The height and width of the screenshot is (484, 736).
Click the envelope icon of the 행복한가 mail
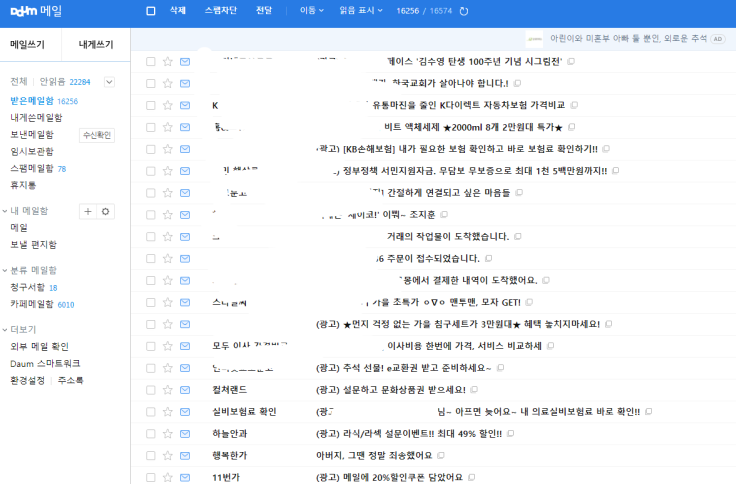coord(185,456)
